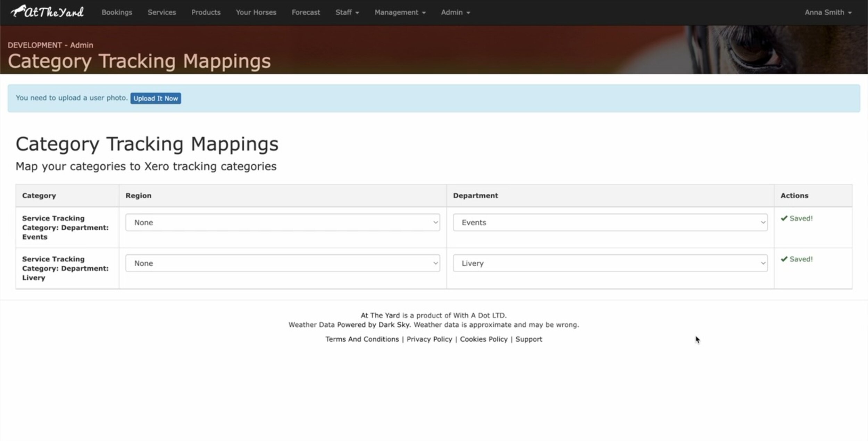Image resolution: width=868 pixels, height=441 pixels.
Task: Open the Forecast page
Action: 306,13
